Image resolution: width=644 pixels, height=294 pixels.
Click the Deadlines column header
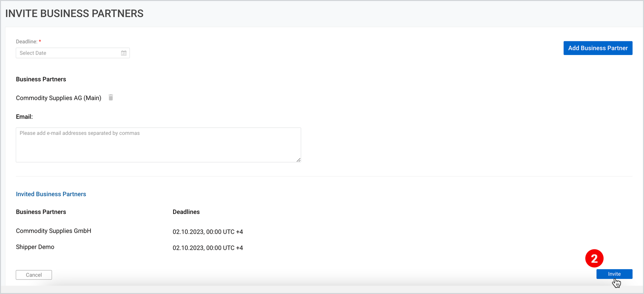[186, 212]
